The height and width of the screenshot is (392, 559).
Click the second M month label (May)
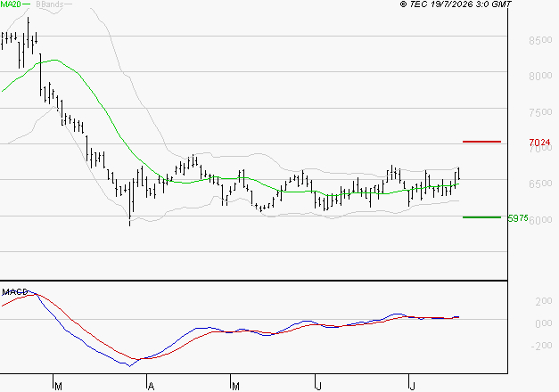point(235,386)
